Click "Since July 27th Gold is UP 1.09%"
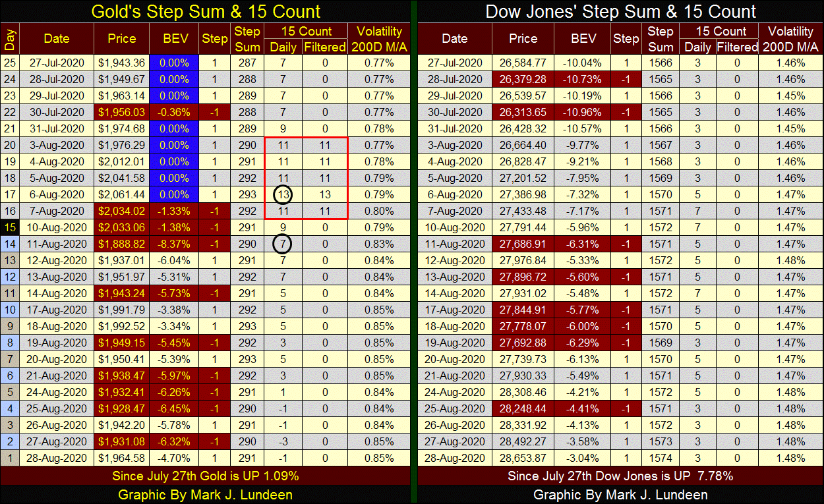This screenshot has height=504, width=824. click(x=206, y=476)
